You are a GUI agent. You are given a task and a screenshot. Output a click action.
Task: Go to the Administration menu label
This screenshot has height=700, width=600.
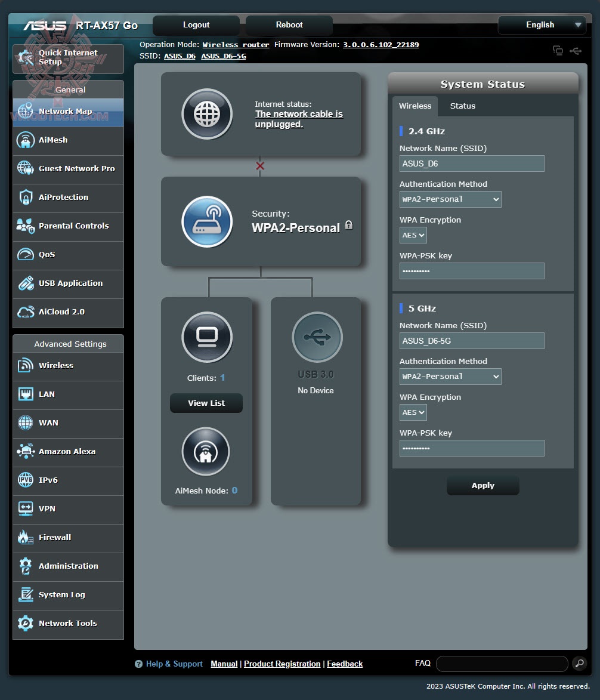coord(68,566)
